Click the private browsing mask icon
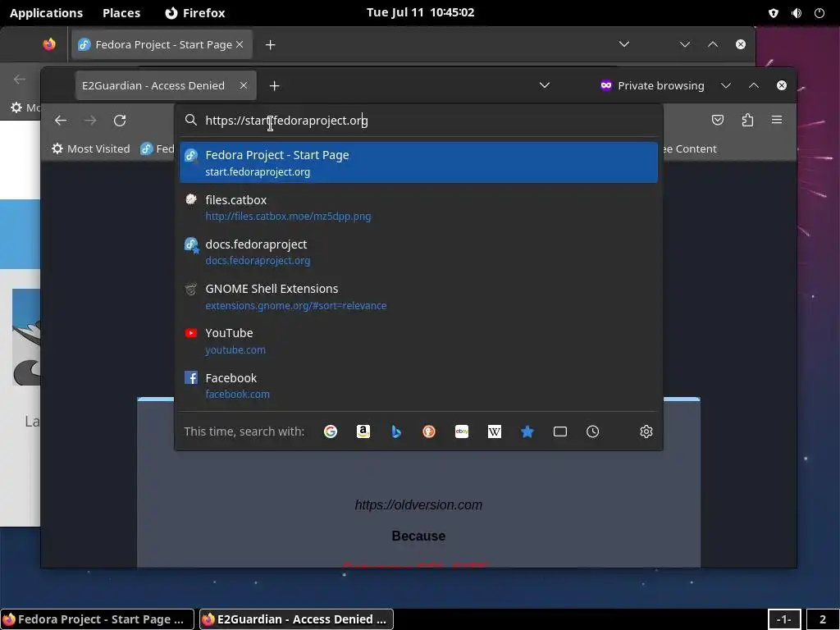This screenshot has height=630, width=840. tap(606, 85)
